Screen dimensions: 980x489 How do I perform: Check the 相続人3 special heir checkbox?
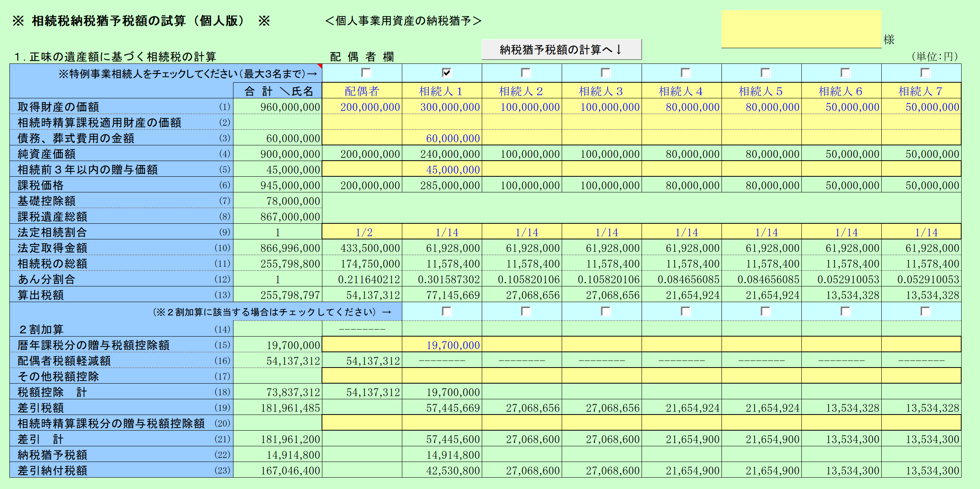click(606, 73)
